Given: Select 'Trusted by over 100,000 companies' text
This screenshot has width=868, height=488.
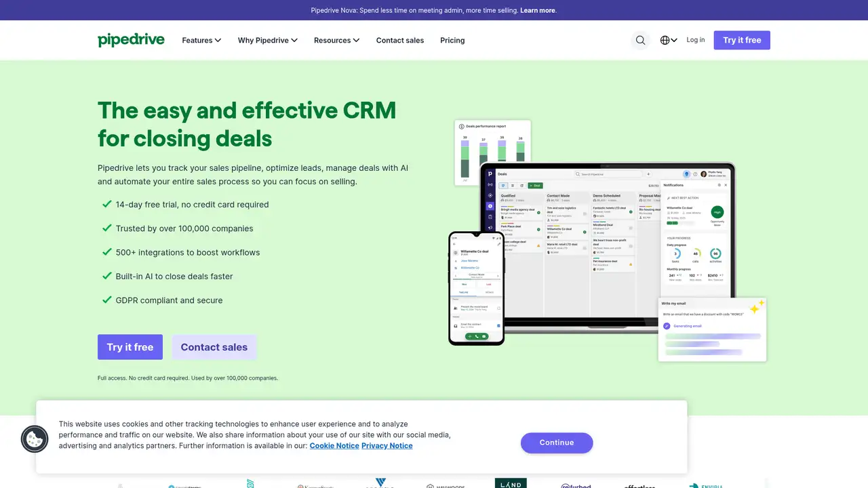Looking at the screenshot, I should point(184,228).
